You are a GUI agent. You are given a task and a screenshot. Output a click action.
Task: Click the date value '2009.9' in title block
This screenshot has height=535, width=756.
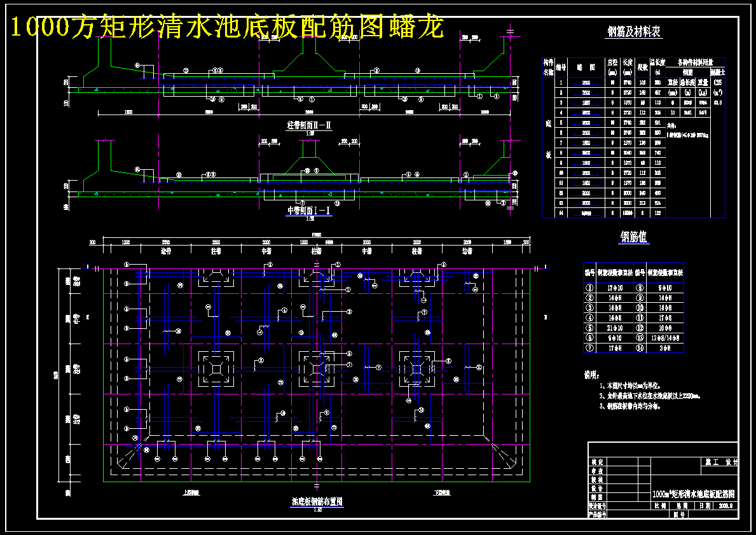[x=725, y=506]
